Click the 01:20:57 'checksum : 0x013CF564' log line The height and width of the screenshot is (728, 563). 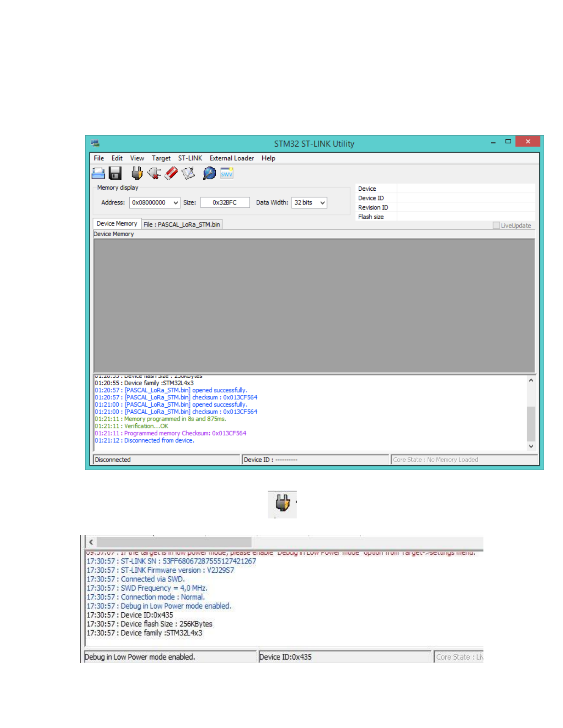click(x=176, y=398)
